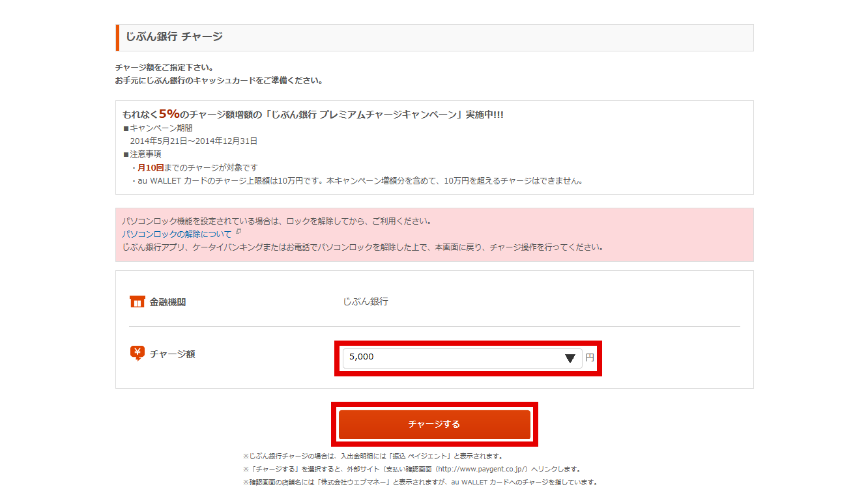
Task: Click the パソコンロック機能 warning sentence in pink box
Action: point(276,221)
